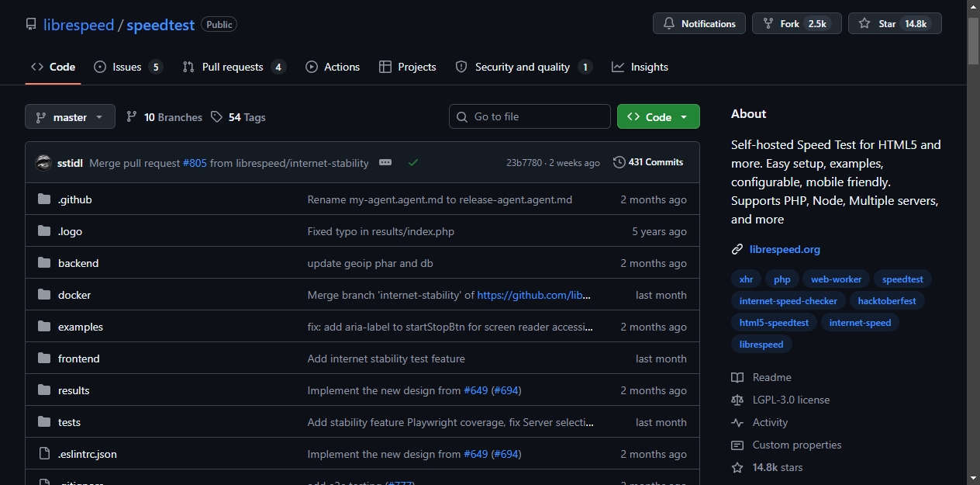Click the folder icon next to docker

point(44,295)
